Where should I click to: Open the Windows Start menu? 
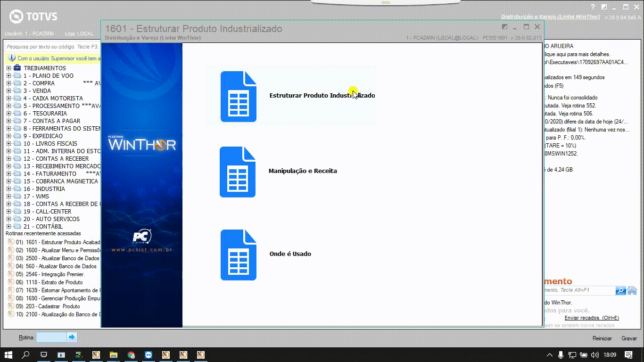click(8, 354)
